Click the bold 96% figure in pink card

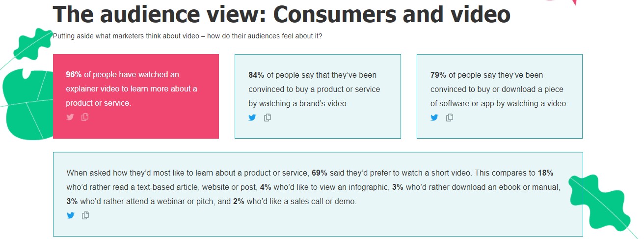pyautogui.click(x=74, y=75)
